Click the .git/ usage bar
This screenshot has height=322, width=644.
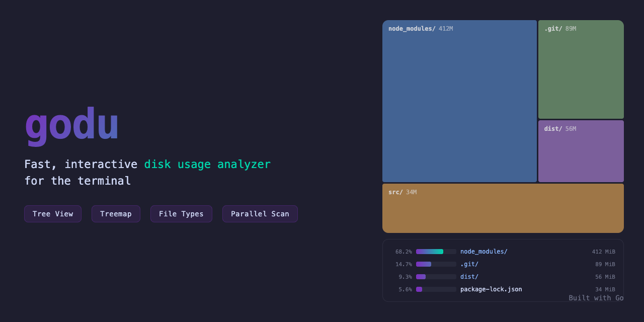[x=436, y=264]
